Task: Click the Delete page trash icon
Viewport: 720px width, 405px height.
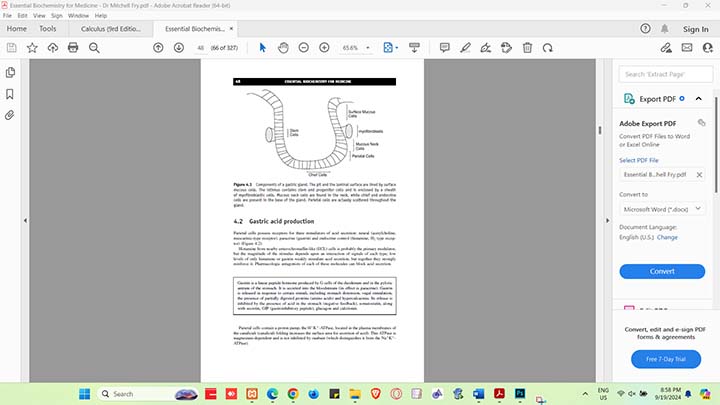Action: 527,48
